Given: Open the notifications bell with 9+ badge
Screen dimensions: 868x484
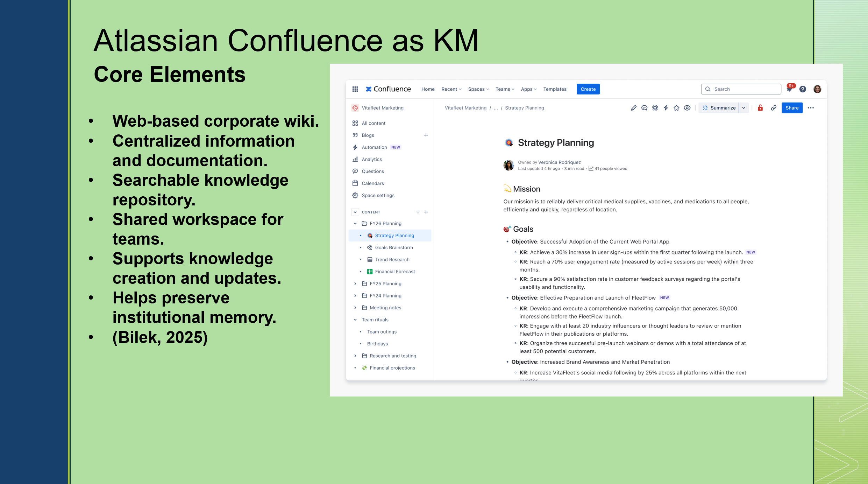Looking at the screenshot, I should coord(790,89).
